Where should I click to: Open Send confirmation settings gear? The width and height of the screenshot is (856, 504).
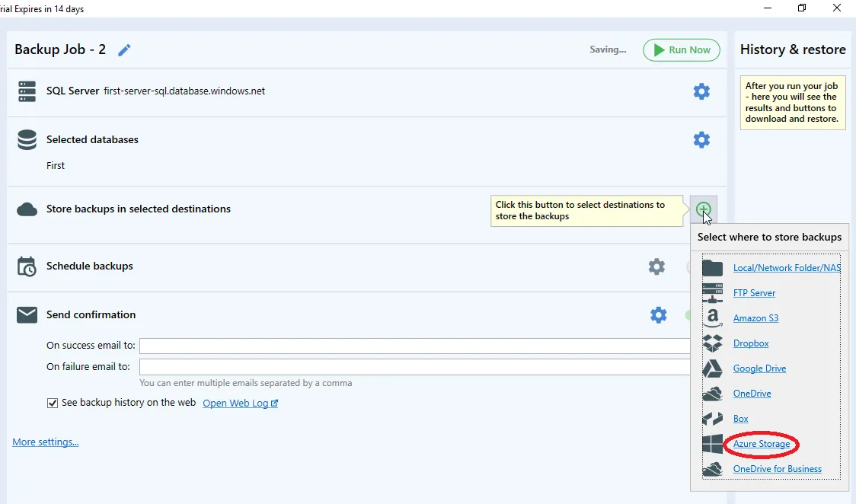(x=659, y=314)
